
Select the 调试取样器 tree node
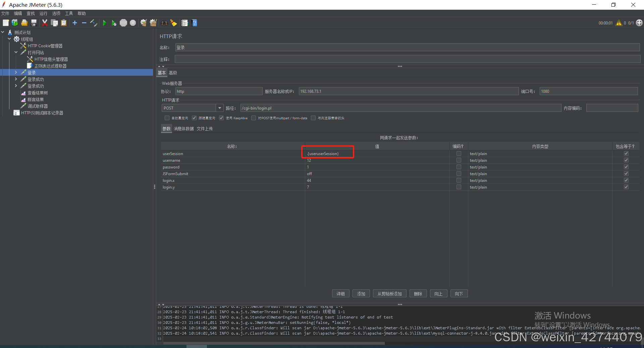point(38,106)
